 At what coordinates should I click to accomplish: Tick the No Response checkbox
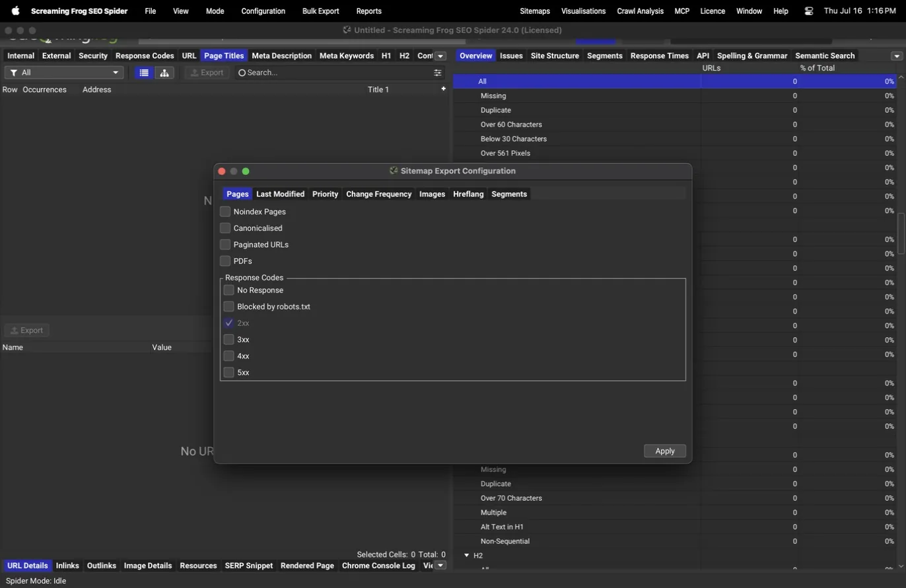pyautogui.click(x=228, y=290)
